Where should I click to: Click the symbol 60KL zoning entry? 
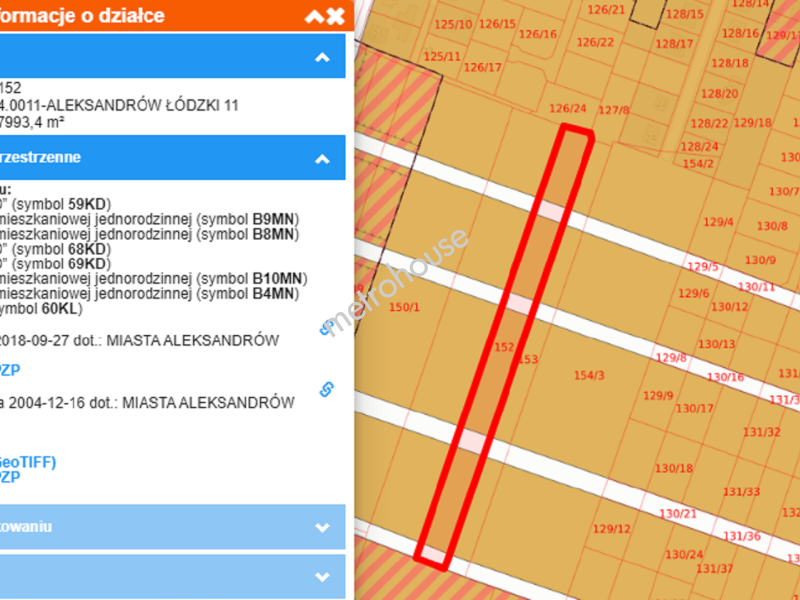click(41, 309)
